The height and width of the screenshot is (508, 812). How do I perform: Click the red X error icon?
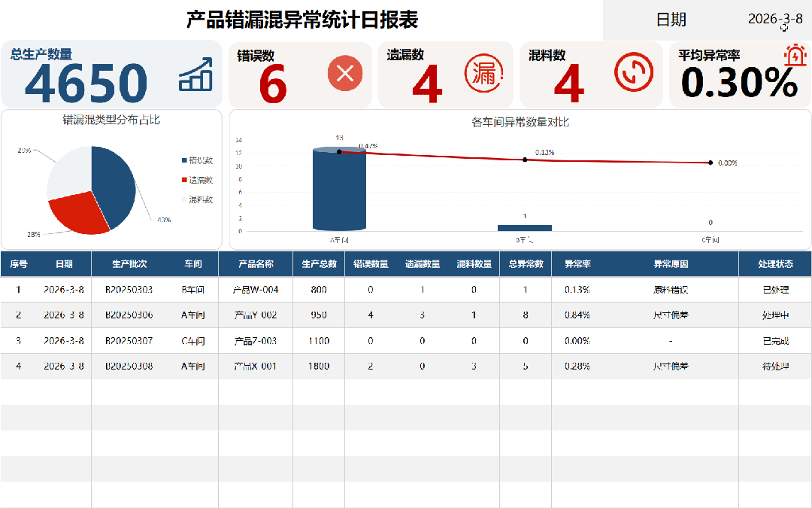click(345, 73)
